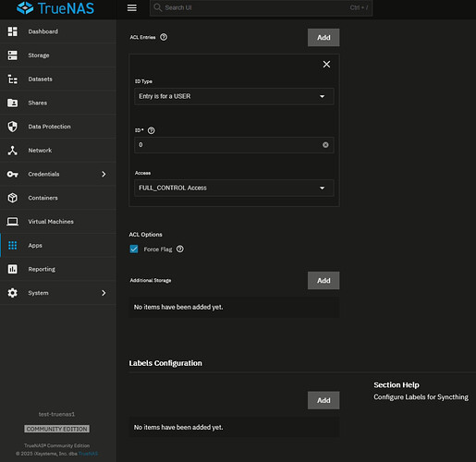Expand the System submenu chevron
Screen dimensions: 476x462
pyautogui.click(x=104, y=293)
